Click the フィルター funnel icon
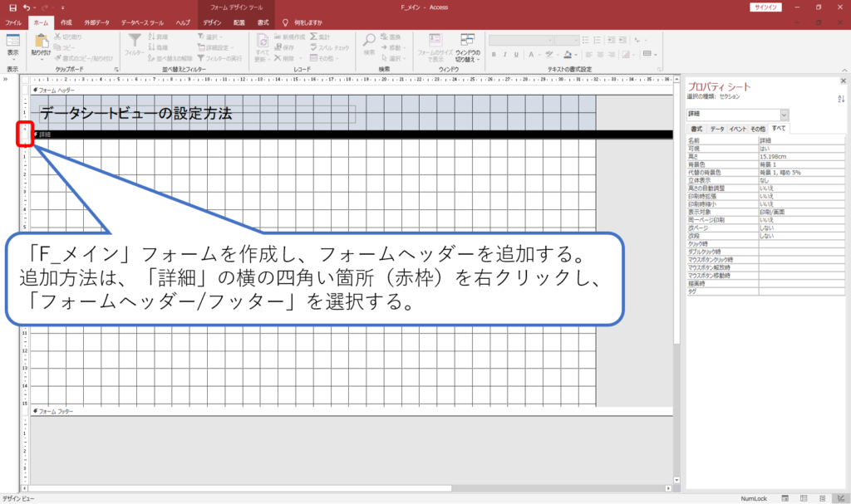This screenshot has width=851, height=504. tap(134, 42)
